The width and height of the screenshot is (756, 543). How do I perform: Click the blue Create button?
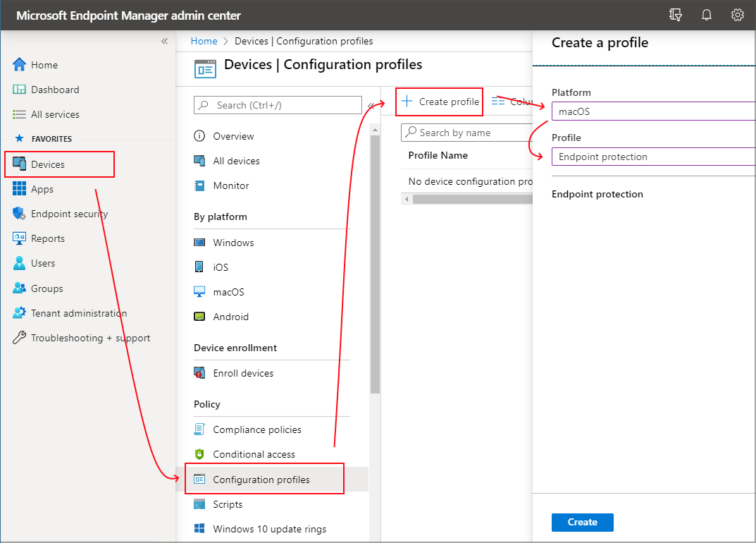(583, 523)
